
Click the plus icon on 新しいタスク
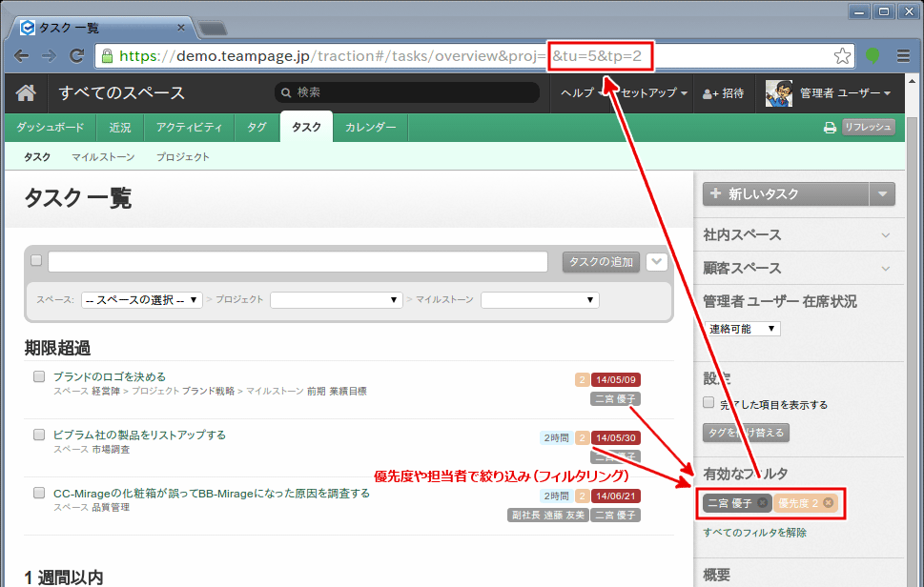click(716, 193)
